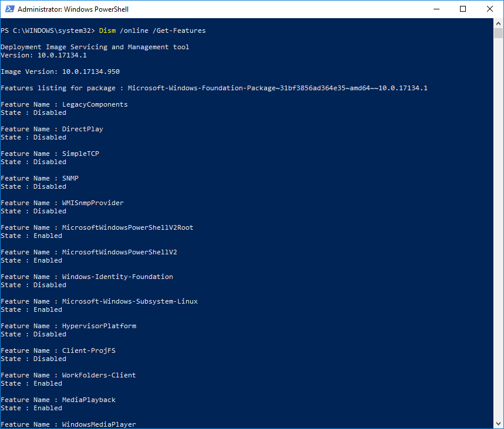Click the Microsoft-Windows-Subsystem-Linux feature name
Viewport: 504px width, 429px height.
coord(130,301)
